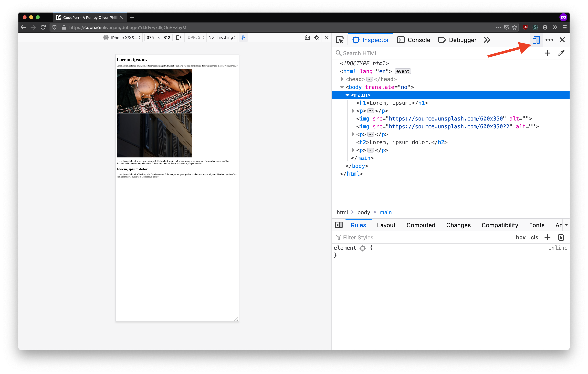Expand the head element node
The image size is (588, 374).
pos(342,79)
